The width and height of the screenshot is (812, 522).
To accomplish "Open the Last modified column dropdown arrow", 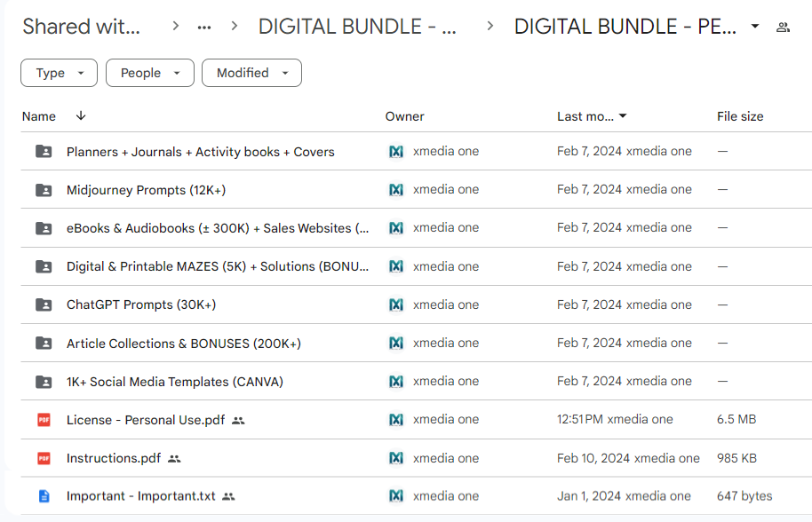I will 623,116.
